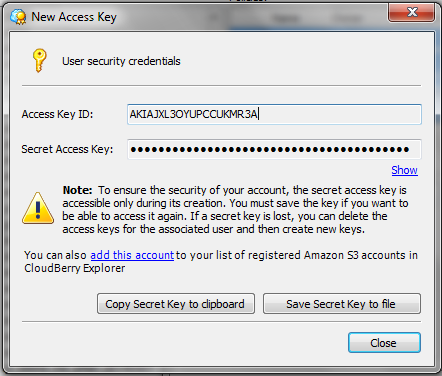Click the yellow key credentials icon

pyautogui.click(x=39, y=60)
